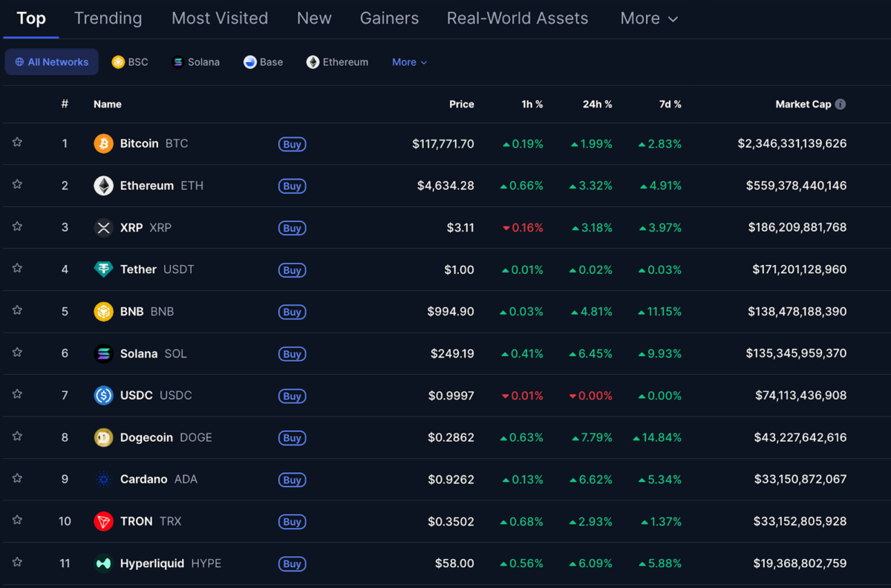Sort by the 1h % column

coord(532,104)
